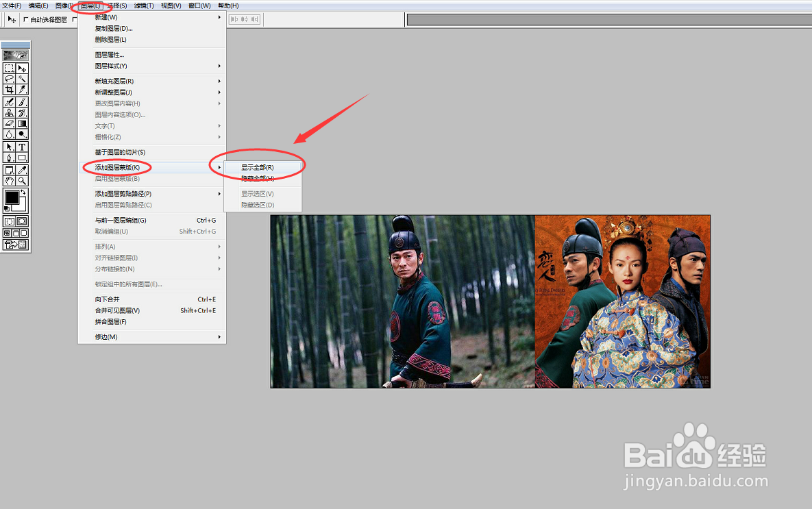812x509 pixels.
Task: Select the Type (T) tool
Action: point(22,147)
